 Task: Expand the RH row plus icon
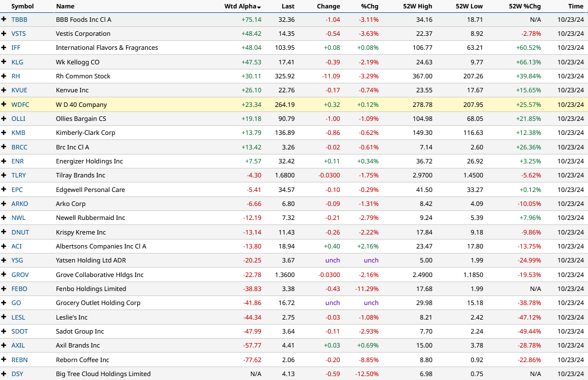tap(4, 76)
